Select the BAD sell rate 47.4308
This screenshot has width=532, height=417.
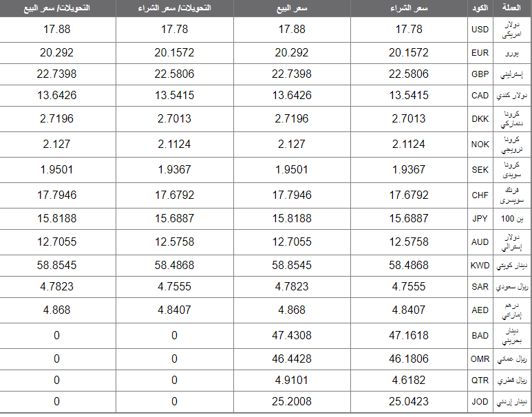click(291, 336)
